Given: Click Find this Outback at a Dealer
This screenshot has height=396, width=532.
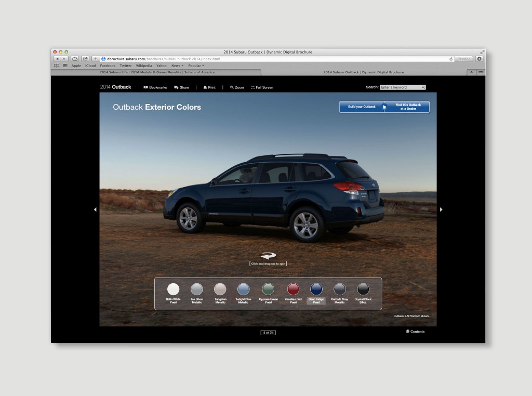Looking at the screenshot, I should [x=408, y=107].
